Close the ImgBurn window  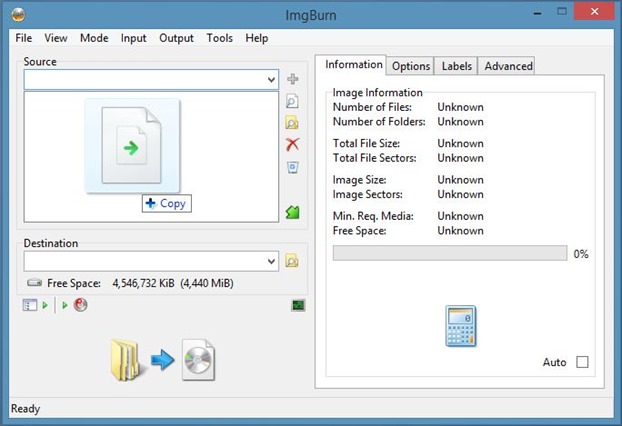pos(594,12)
